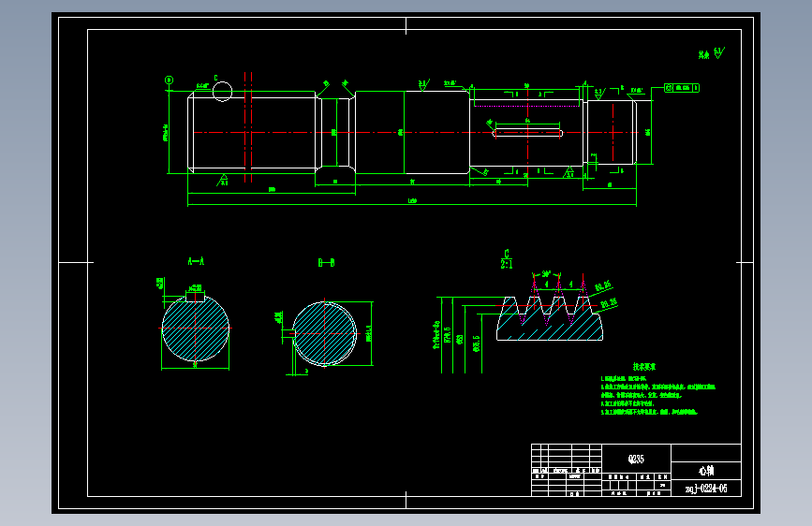Click the circled D datum marker
The image size is (812, 526).
pos(169,80)
